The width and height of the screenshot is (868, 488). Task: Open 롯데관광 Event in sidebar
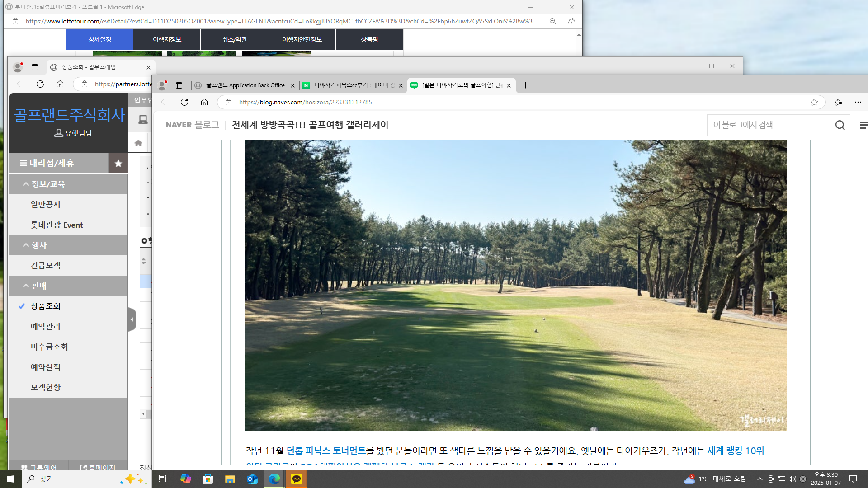(69, 225)
